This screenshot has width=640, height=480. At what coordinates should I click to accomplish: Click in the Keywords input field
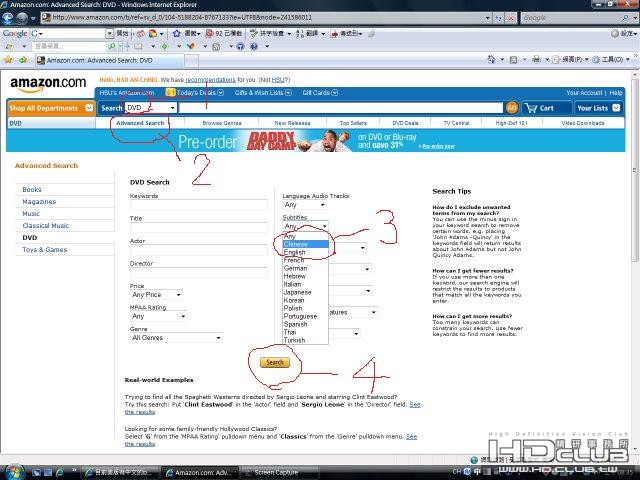pos(198,205)
